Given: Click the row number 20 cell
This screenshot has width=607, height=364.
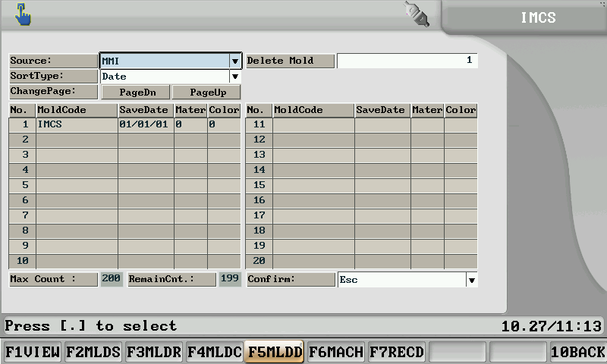Looking at the screenshot, I should 259,261.
